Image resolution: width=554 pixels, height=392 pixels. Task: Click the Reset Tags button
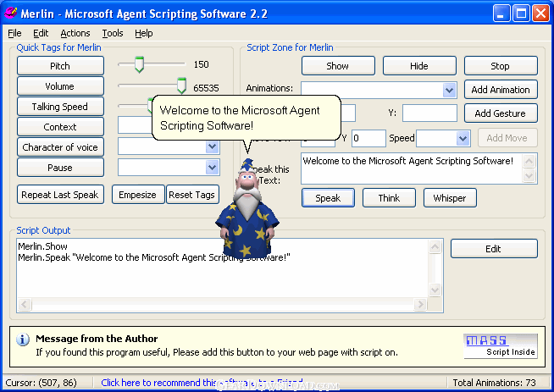pos(192,195)
